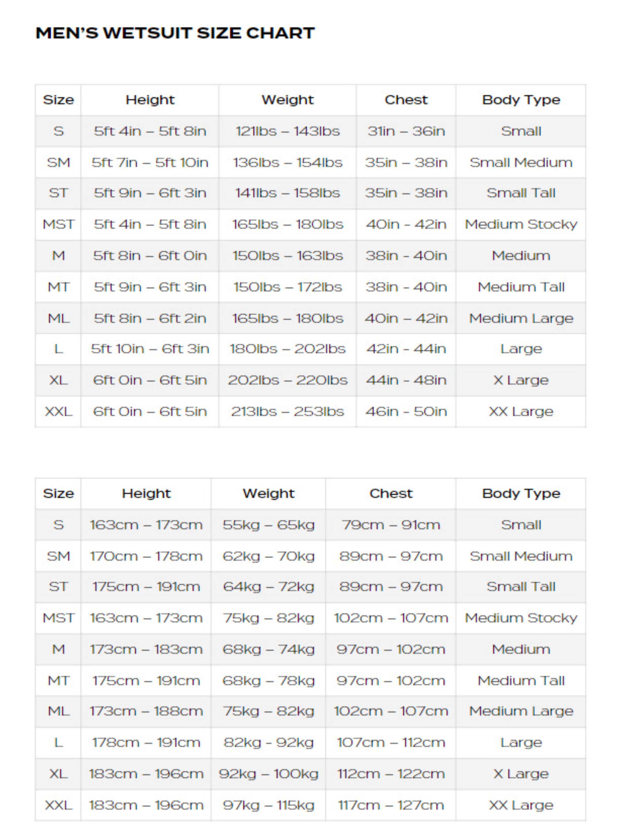Screen dimensions: 619x840
Task: Select the 141lbs – 158lbs weight cell
Action: click(x=287, y=193)
